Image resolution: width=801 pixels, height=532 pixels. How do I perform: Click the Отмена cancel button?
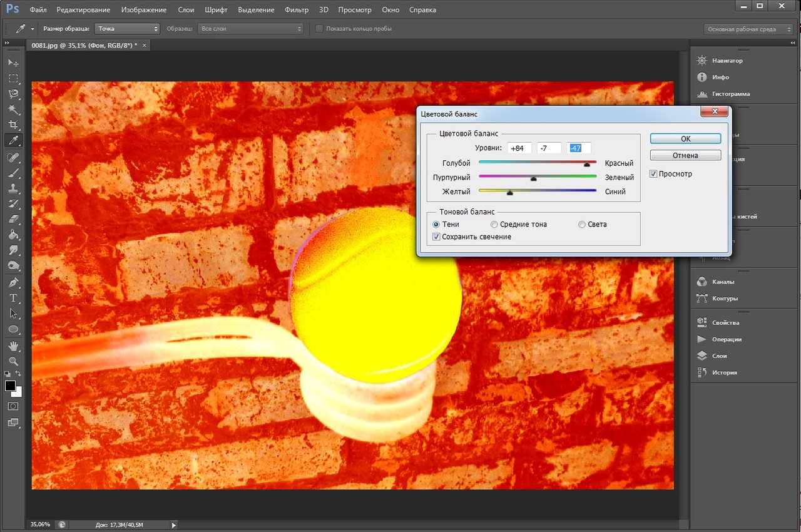pos(685,155)
